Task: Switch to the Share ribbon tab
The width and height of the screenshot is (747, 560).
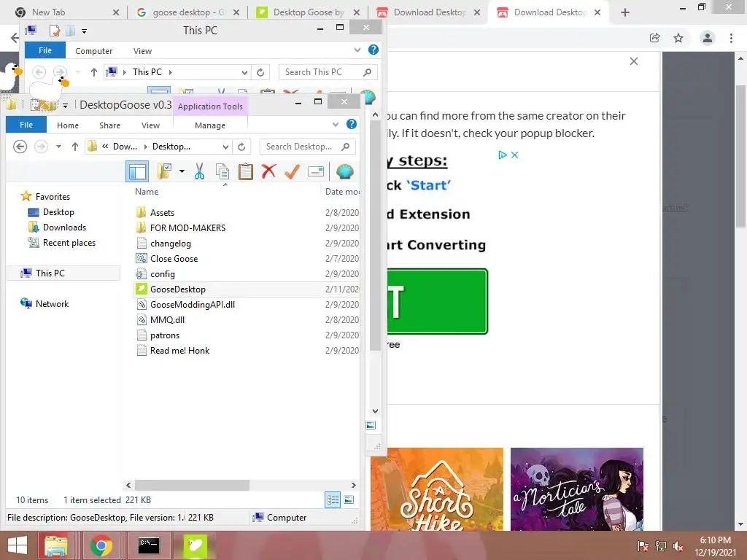Action: [109, 125]
